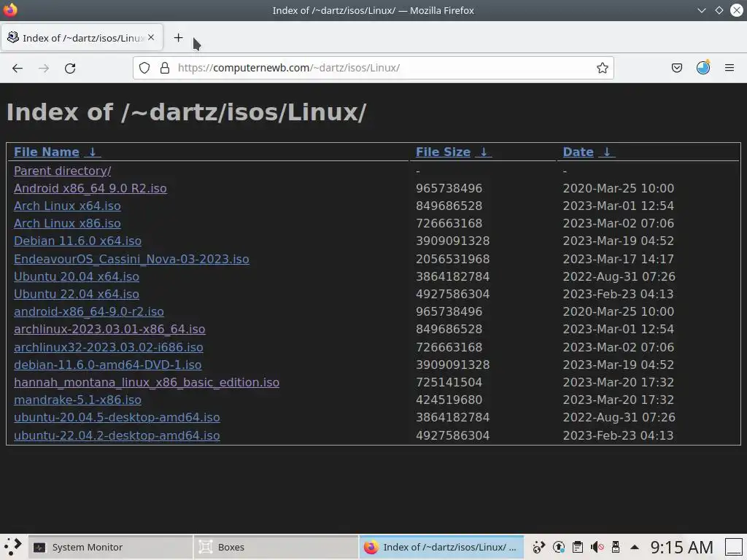
Task: Click the ubuntu-20.04.5-desktop-amd64.iso link
Action: [x=117, y=418]
